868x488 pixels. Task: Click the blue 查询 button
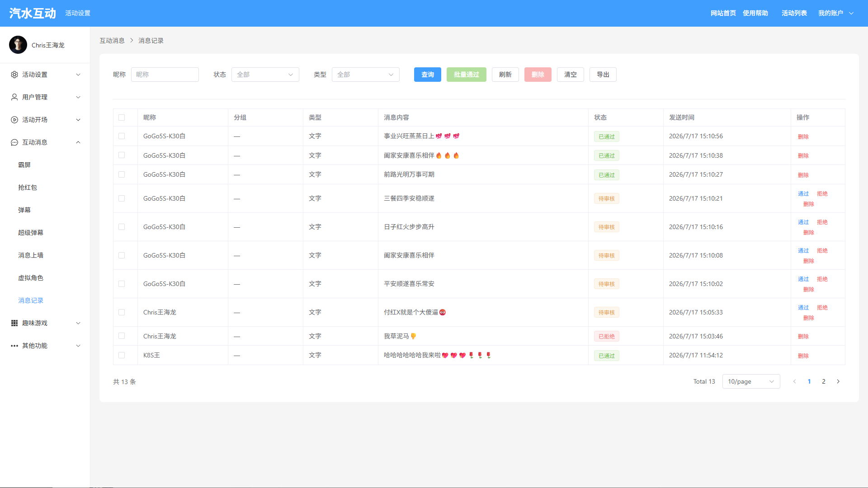428,75
